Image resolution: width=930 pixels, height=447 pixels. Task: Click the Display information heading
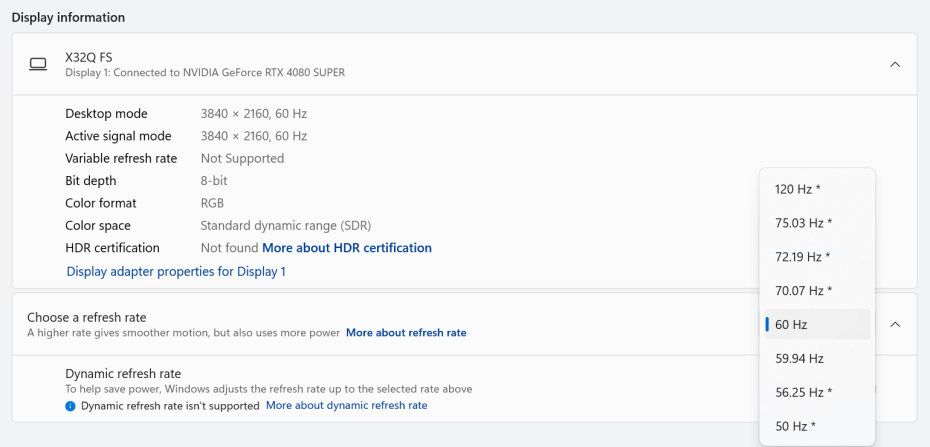tap(68, 17)
